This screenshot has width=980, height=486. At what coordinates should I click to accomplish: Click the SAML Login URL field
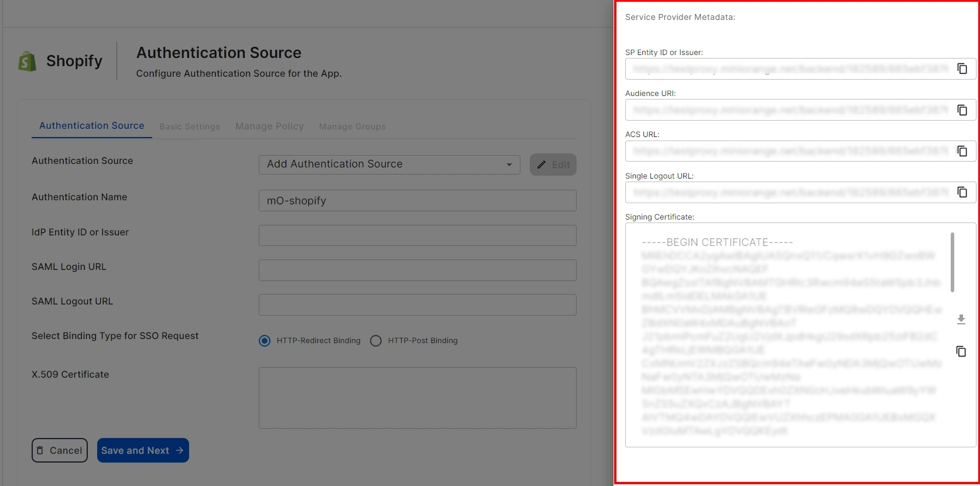click(417, 270)
